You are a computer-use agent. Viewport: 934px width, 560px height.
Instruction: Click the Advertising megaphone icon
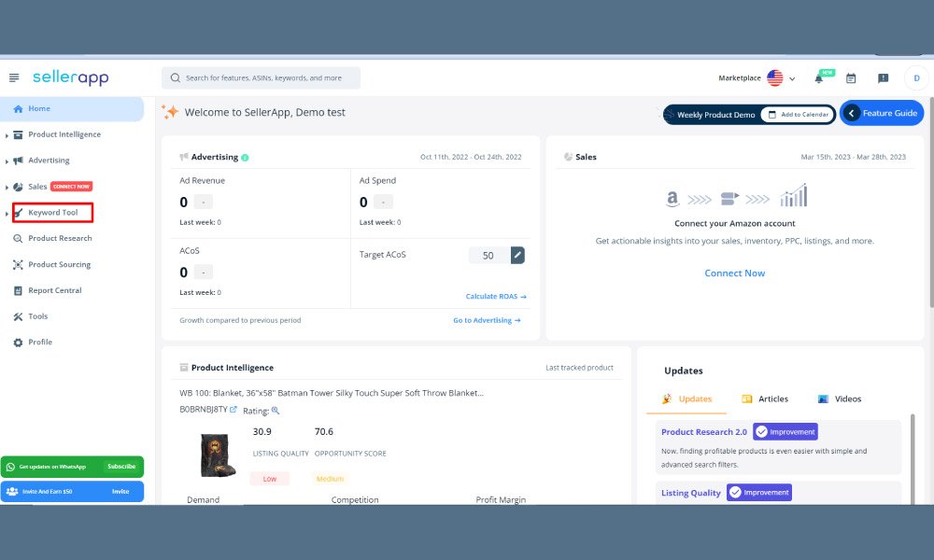[x=18, y=161]
